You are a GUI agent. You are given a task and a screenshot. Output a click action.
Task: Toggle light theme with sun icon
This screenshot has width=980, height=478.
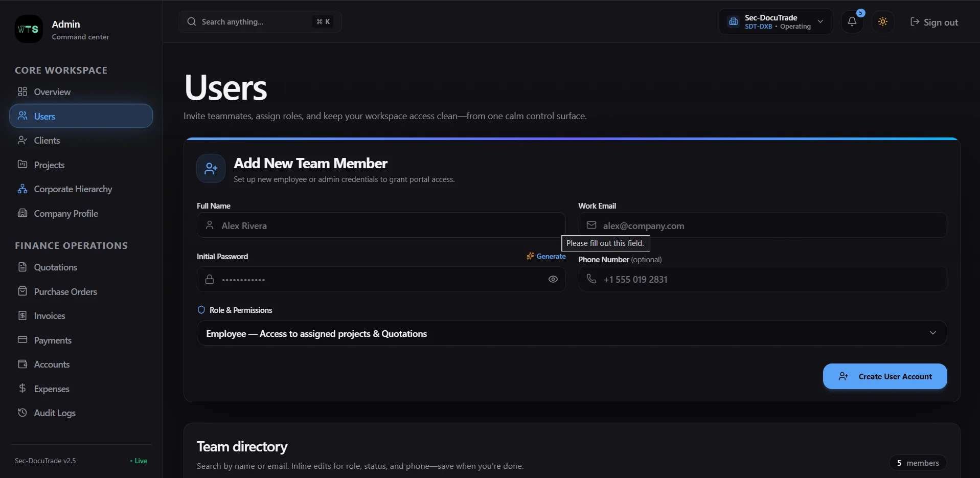click(x=882, y=22)
